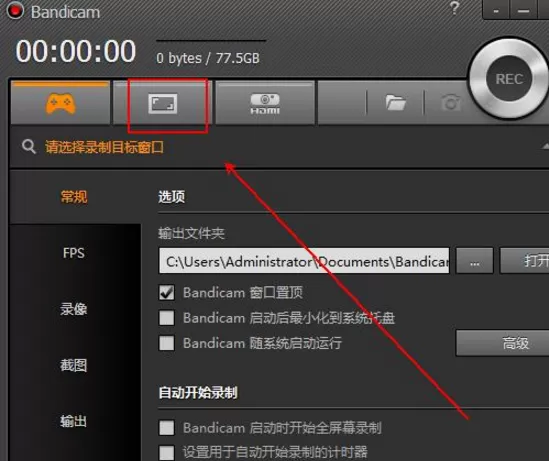Browse output folder with the ... button
The image size is (549, 461).
475,261
